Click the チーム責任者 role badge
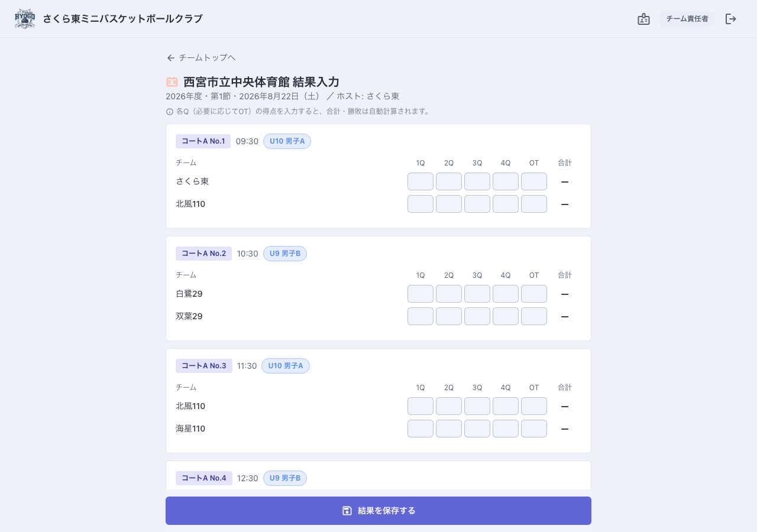The height and width of the screenshot is (532, 757). click(x=687, y=19)
